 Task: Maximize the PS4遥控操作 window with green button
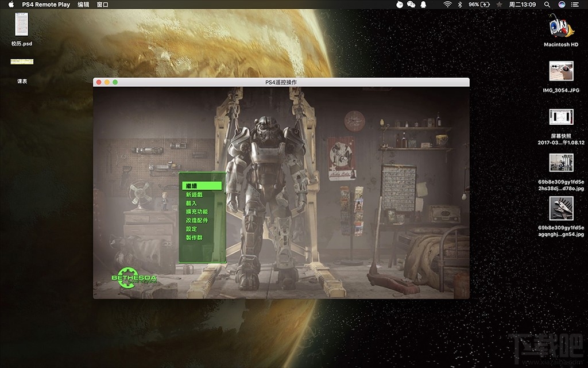(x=115, y=82)
